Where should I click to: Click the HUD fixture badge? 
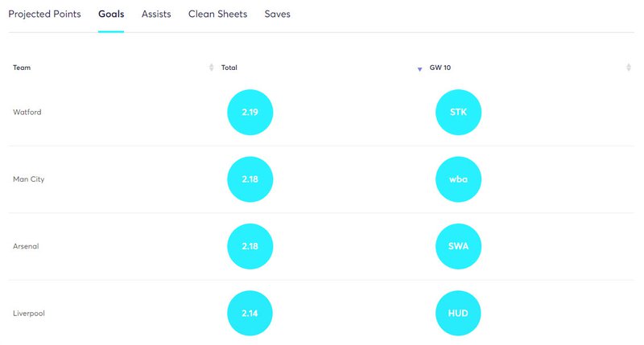[458, 314]
